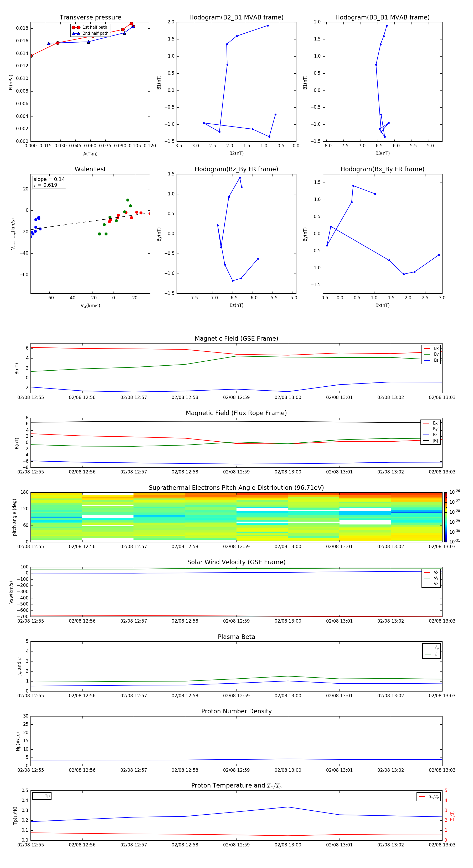Image resolution: width=473 pixels, height=868 pixels.
Task: Select the "V_remaining(km/s)" y-axis label
Action: tap(13, 234)
